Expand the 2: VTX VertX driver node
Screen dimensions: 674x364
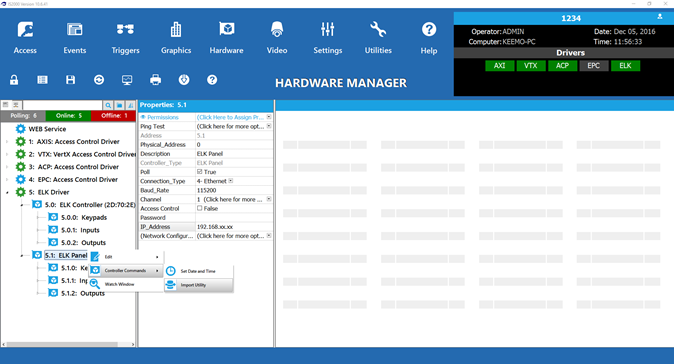click(7, 154)
